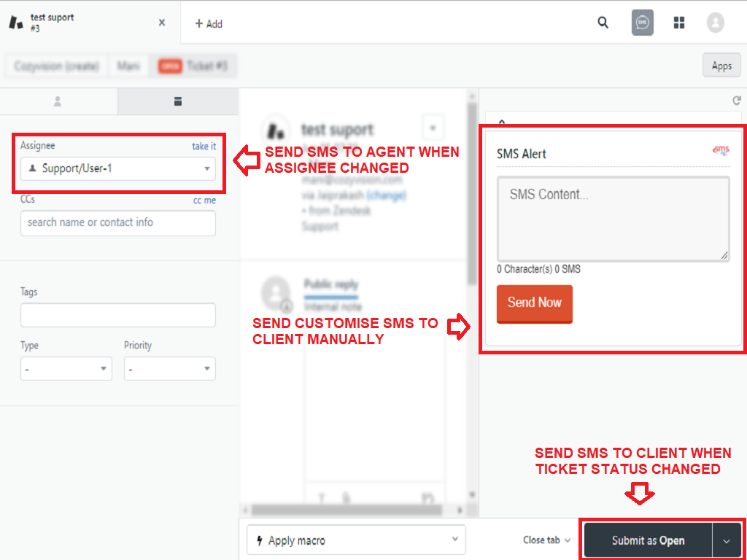
Task: Select the Public reply mode
Action: click(x=332, y=285)
